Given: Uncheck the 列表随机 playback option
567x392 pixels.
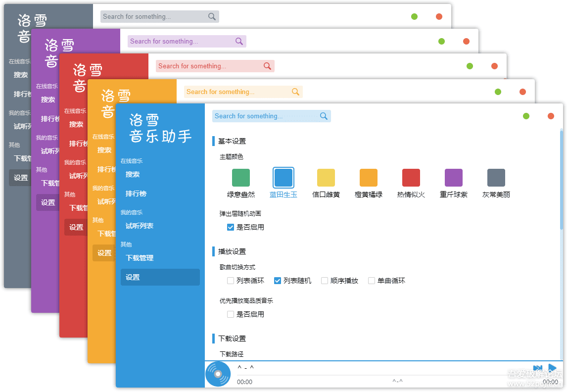Looking at the screenshot, I should [x=278, y=281].
